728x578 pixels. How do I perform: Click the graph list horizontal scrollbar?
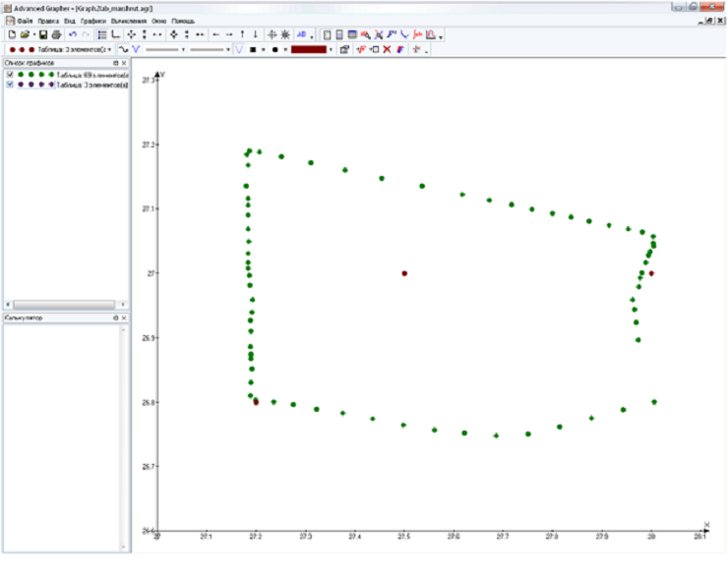64,305
